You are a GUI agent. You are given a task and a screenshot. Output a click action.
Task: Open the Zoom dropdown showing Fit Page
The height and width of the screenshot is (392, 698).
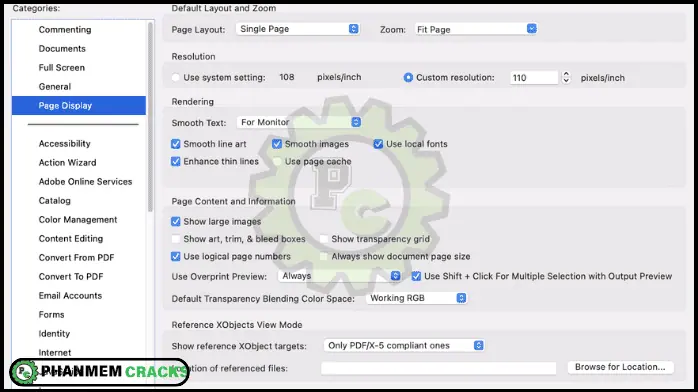(476, 29)
